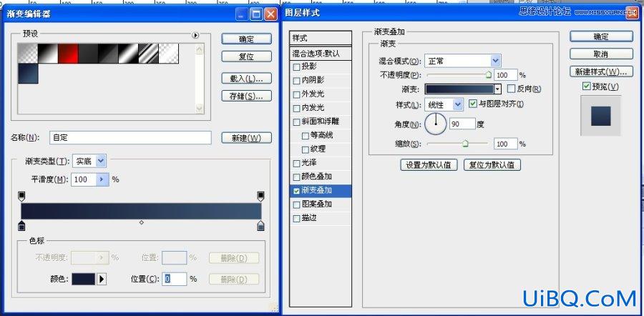Click the 设置为默认值 button
Image resolution: width=644 pixels, height=316 pixels.
point(429,165)
